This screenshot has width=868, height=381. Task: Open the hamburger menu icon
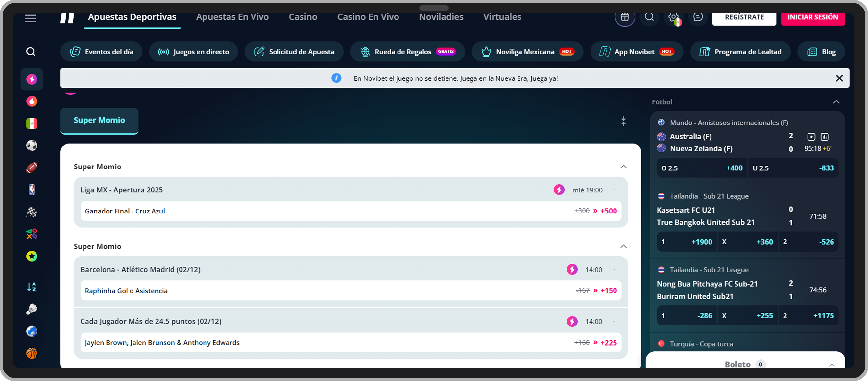31,18
